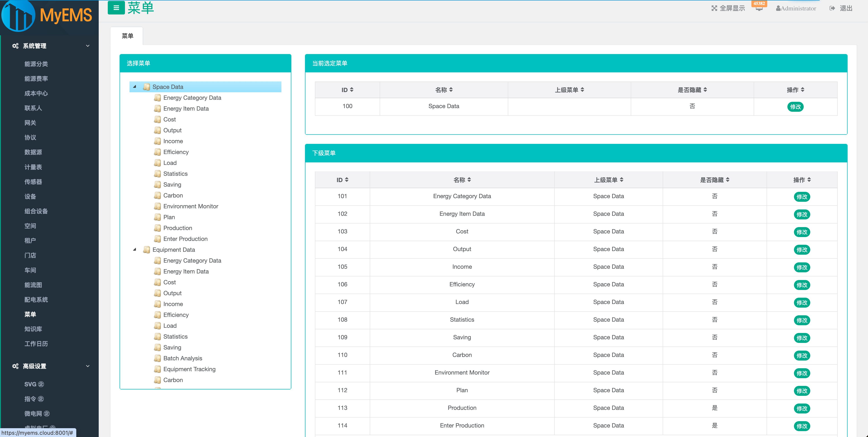The width and height of the screenshot is (868, 437).
Task: Open the SVG sidebar item
Action: coord(30,384)
